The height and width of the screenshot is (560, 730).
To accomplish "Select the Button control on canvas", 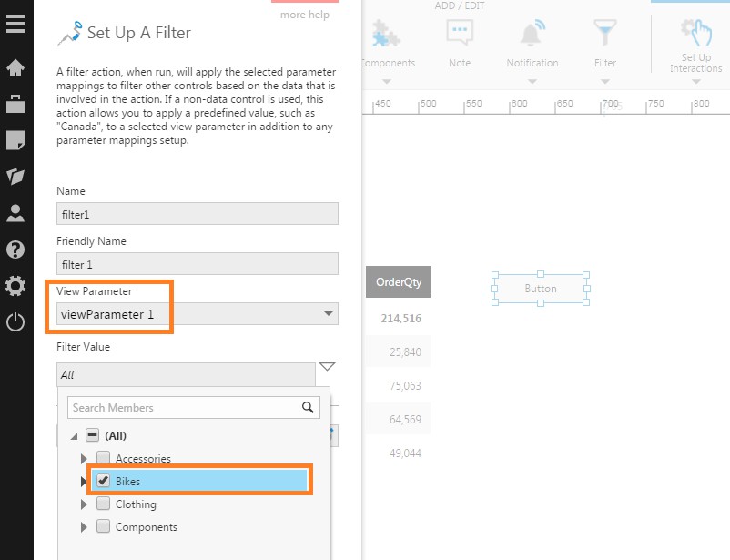I will coord(541,289).
